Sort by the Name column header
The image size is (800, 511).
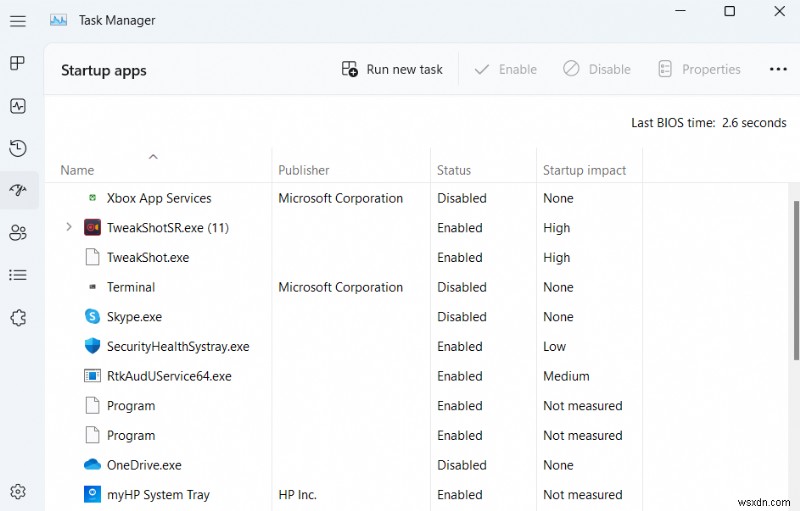pos(77,170)
